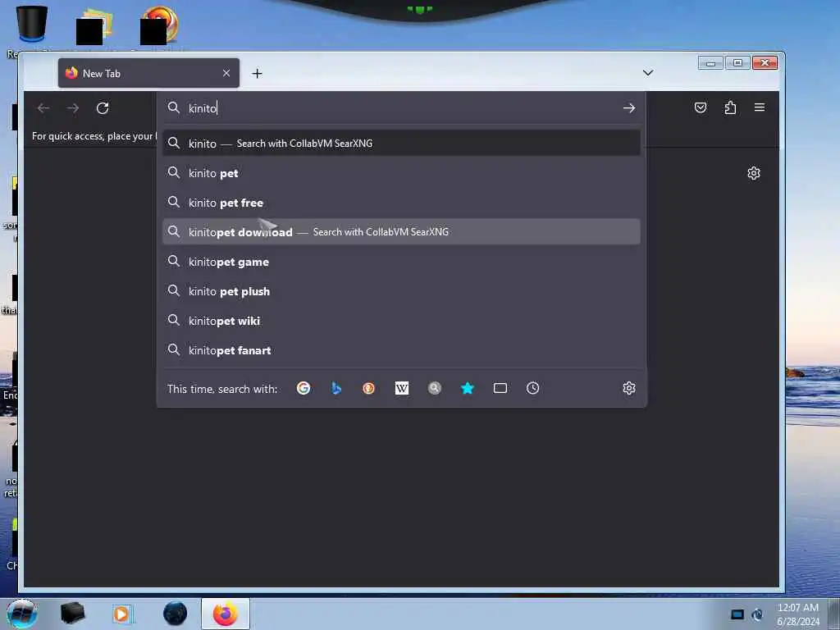The width and height of the screenshot is (840, 630).
Task: Close the New Tab tab
Action: [x=226, y=73]
